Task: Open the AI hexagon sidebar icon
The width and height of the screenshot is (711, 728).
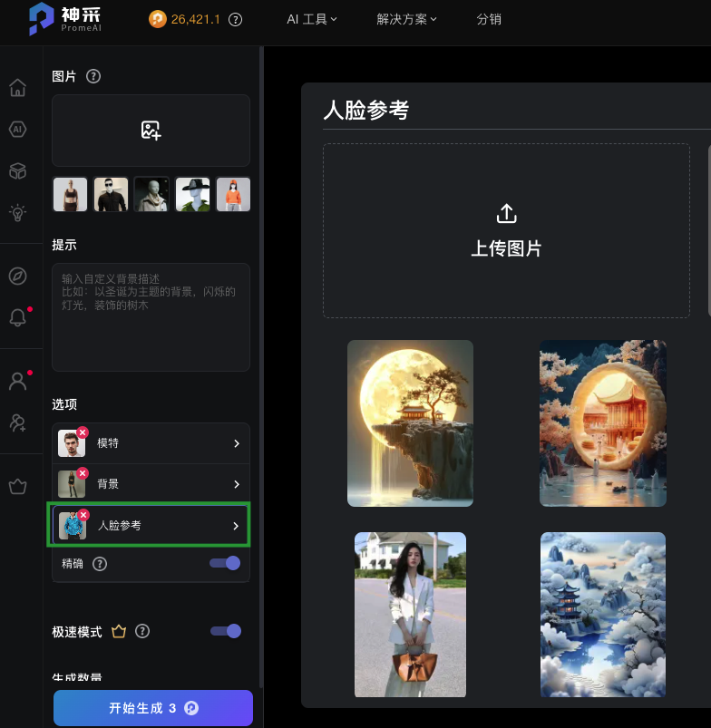Action: [17, 130]
